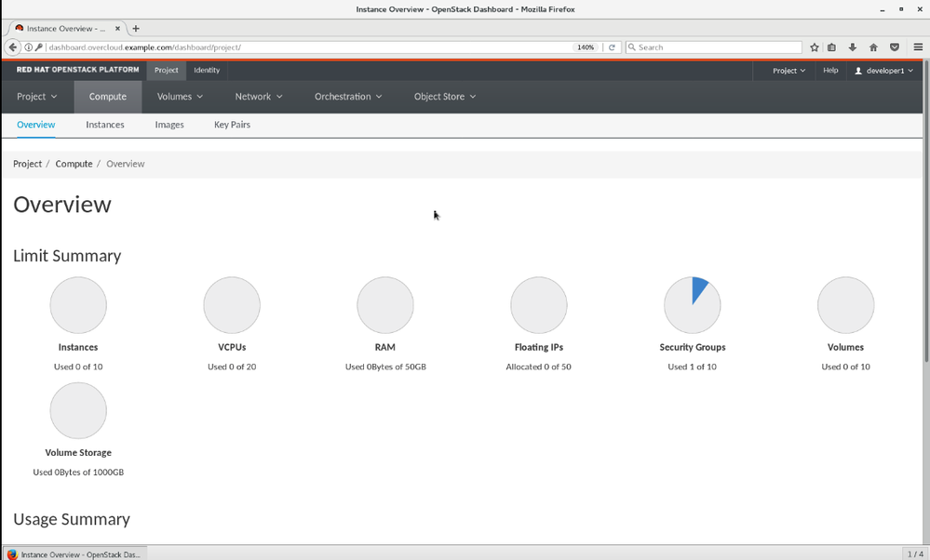Screen dimensions: 930x560
Task: Open a new browser tab with plus icon
Action: (x=136, y=29)
